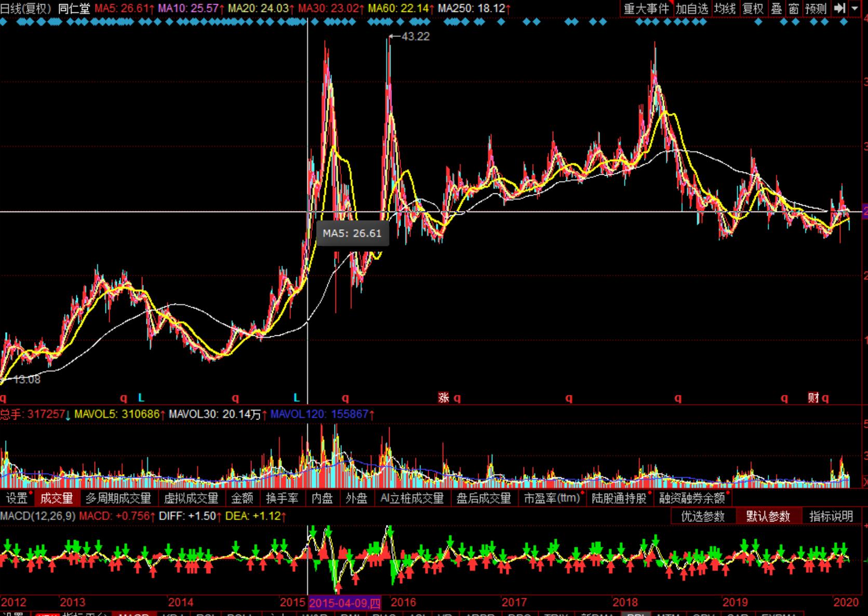Viewport: 868px width, 616px height.
Task: Click the 财 financial report marker
Action: (813, 398)
